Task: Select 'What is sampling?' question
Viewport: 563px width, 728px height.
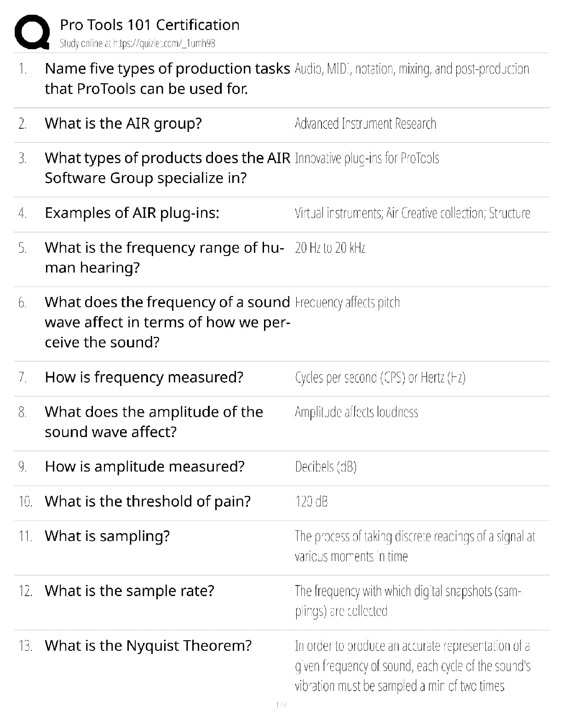Action: click(x=107, y=536)
